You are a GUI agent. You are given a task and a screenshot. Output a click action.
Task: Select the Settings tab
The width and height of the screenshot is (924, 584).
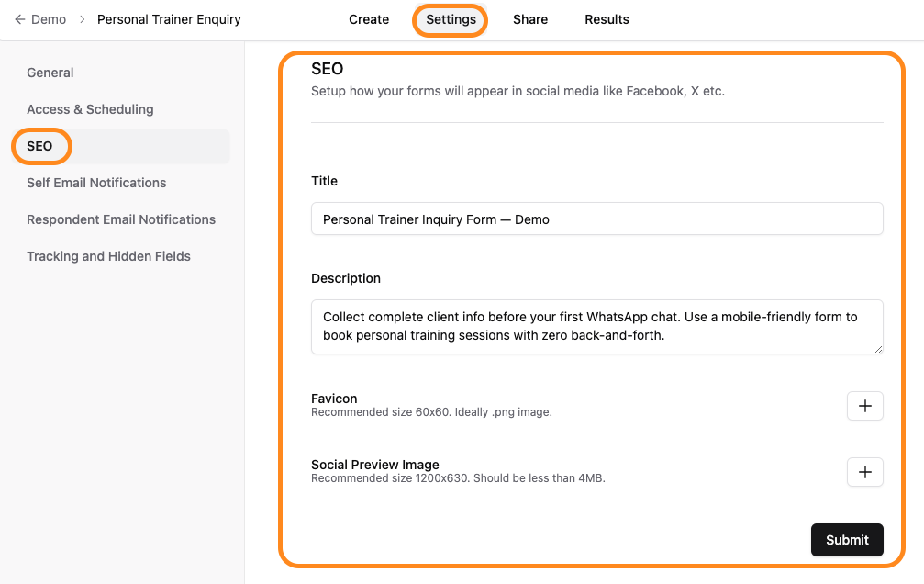click(450, 19)
